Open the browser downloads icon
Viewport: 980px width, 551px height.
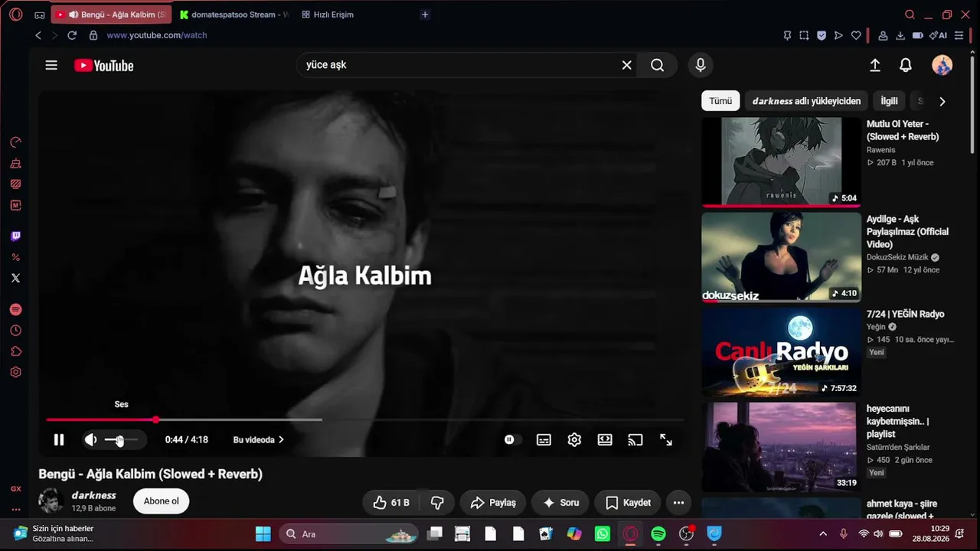point(900,35)
